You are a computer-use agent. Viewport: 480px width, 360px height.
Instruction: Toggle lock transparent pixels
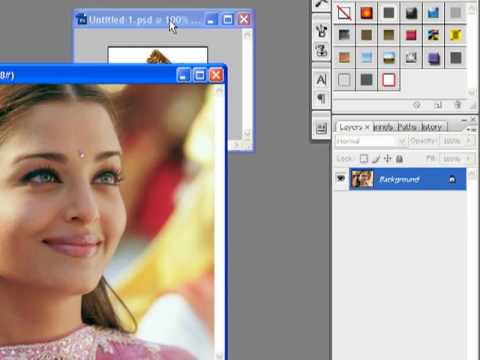pos(364,159)
